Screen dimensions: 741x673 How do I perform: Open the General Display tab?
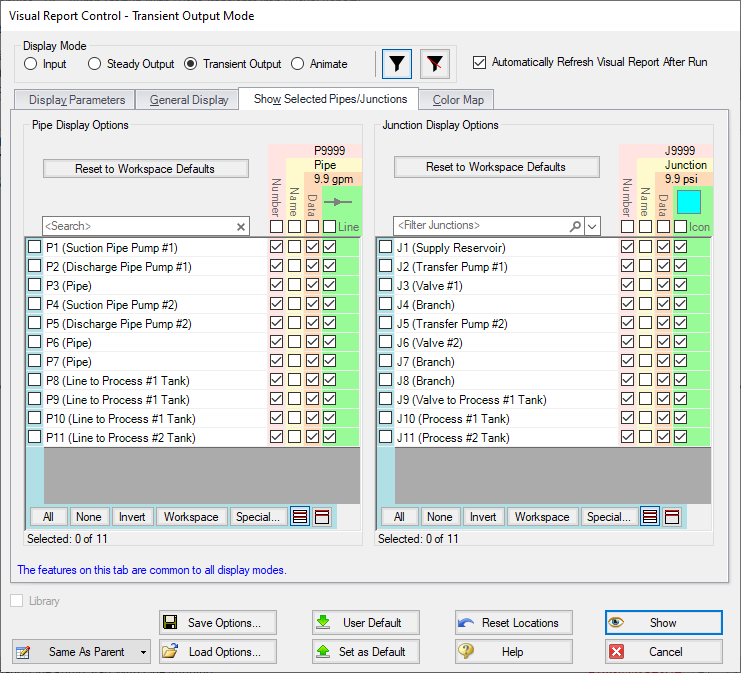tap(187, 100)
